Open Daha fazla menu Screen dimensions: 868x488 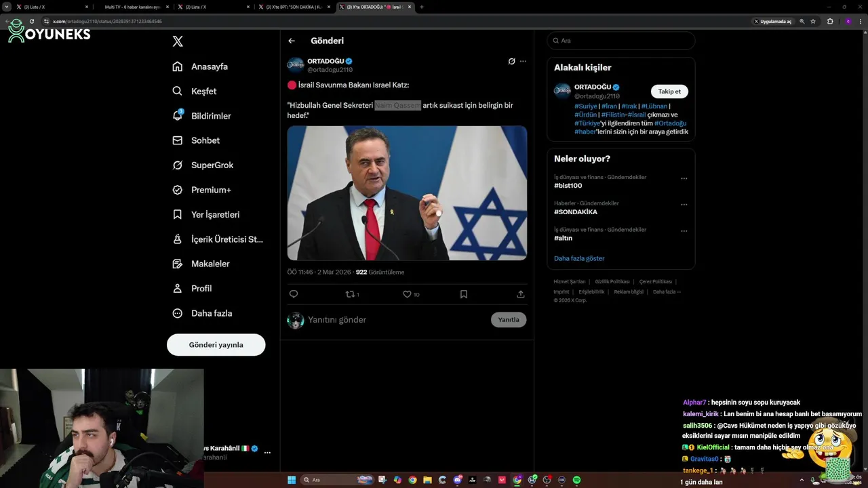click(202, 313)
